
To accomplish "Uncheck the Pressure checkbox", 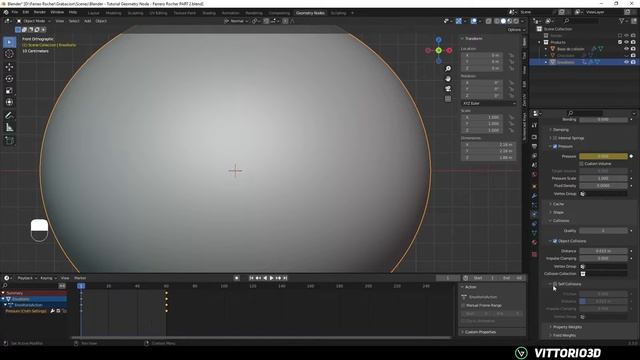I will 555,146.
